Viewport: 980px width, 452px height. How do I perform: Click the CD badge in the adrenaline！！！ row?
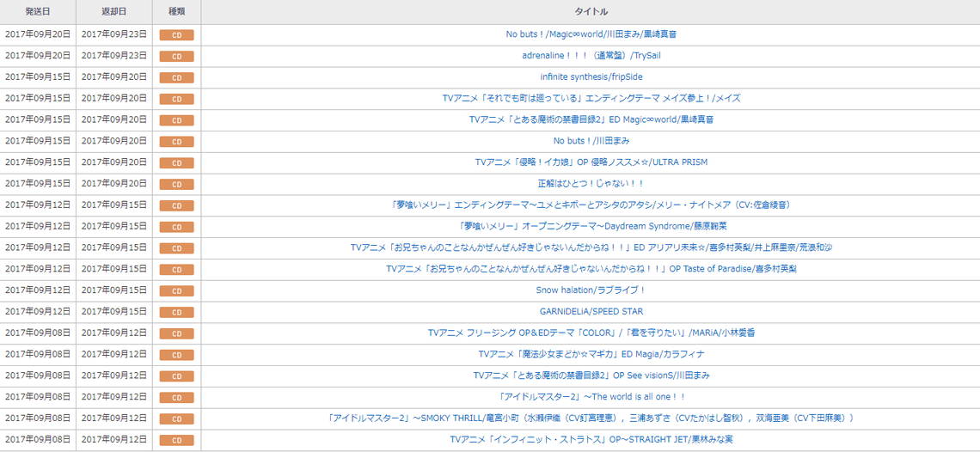coord(176,56)
